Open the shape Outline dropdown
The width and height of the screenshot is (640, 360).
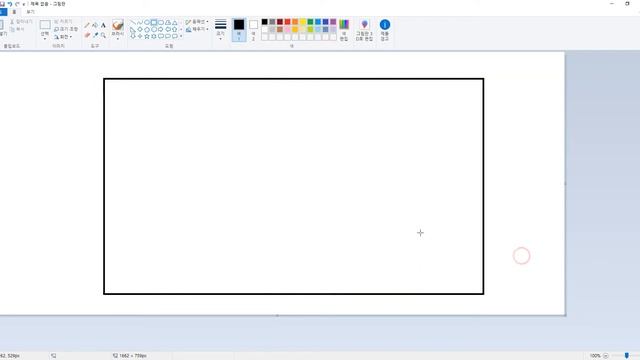(197, 22)
